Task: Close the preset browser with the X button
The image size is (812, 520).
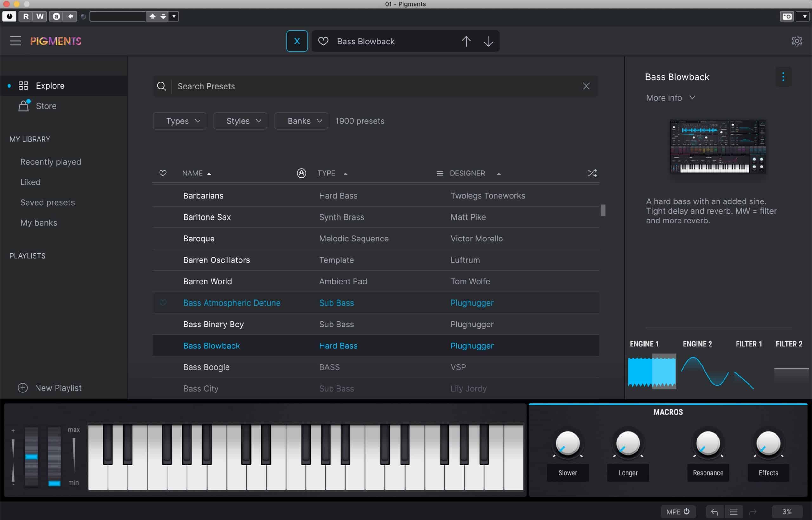Action: 297,41
